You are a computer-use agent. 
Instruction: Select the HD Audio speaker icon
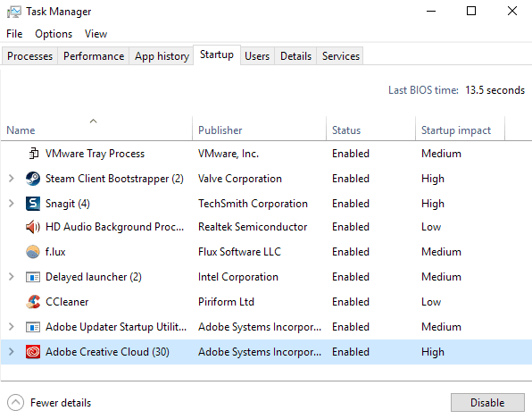pyautogui.click(x=33, y=227)
